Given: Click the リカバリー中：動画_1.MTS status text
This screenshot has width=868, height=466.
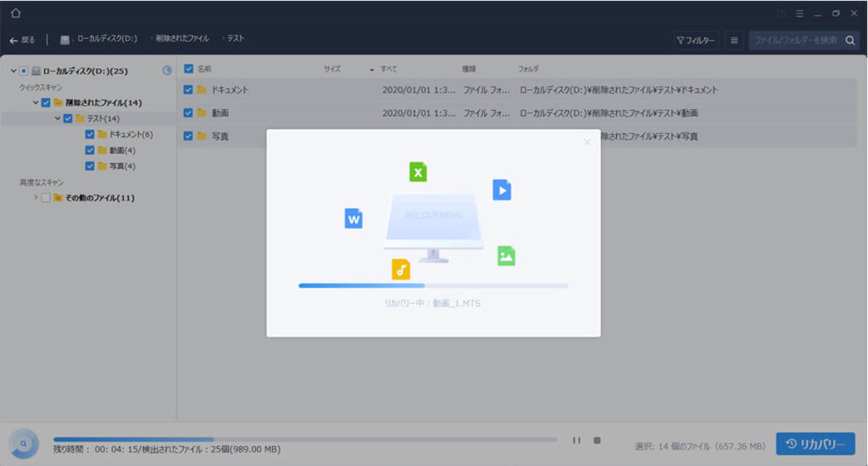Looking at the screenshot, I should tap(433, 303).
